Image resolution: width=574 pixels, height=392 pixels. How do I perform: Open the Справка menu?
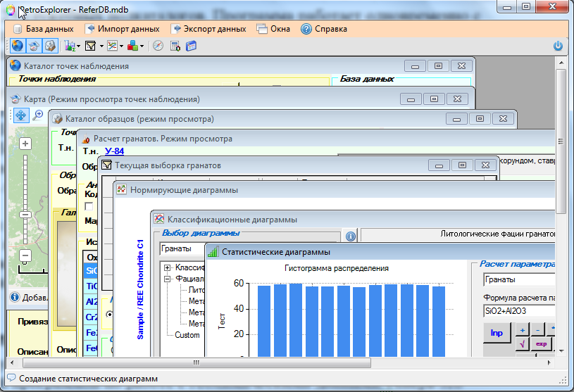[323, 29]
